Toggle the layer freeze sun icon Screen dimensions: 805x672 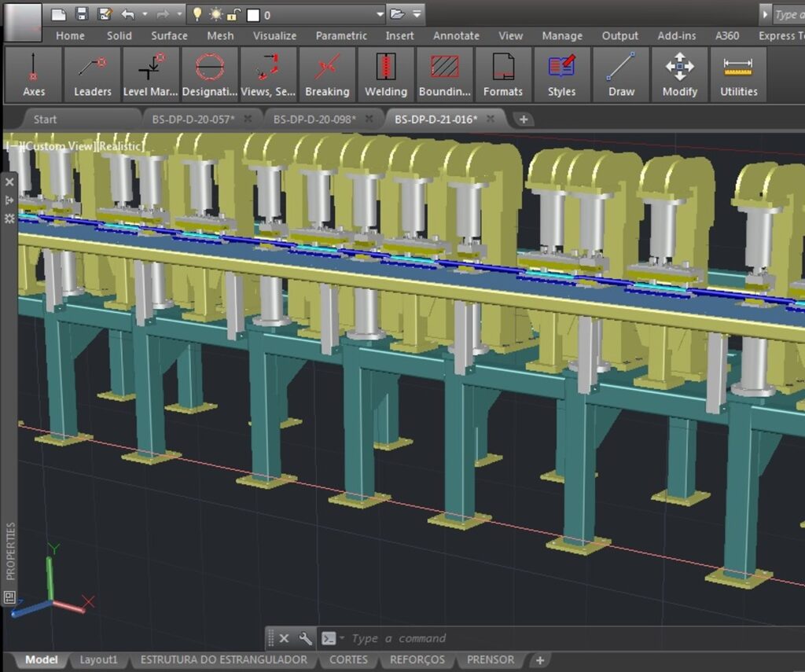215,14
